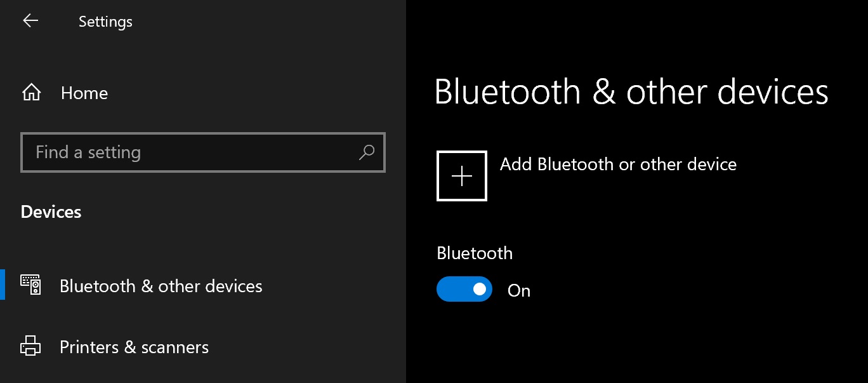Screen dimensions: 868x383
Task: Click the Bluetooth label above the toggle
Action: [x=475, y=253]
